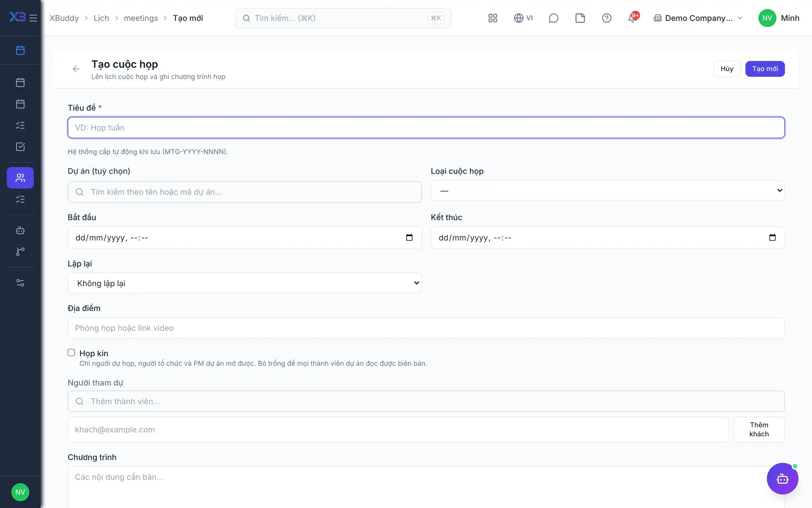Select the highlighted meetings people icon in the sidebar
Viewport: 812px width, 508px height.
pos(20,178)
